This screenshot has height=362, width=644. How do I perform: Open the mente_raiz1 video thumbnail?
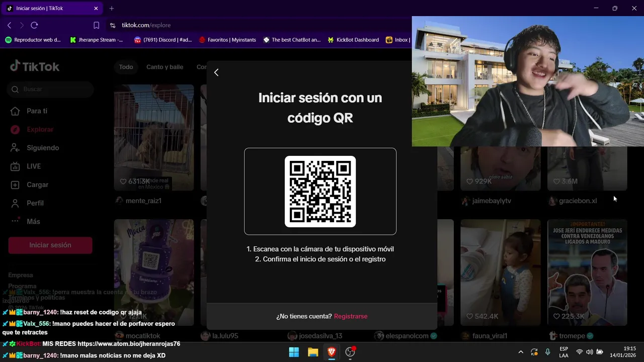153,138
